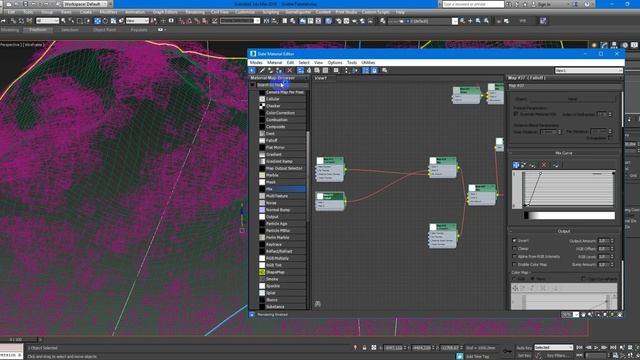Click the Key Filters button
640x360 pixels.
tap(558, 356)
